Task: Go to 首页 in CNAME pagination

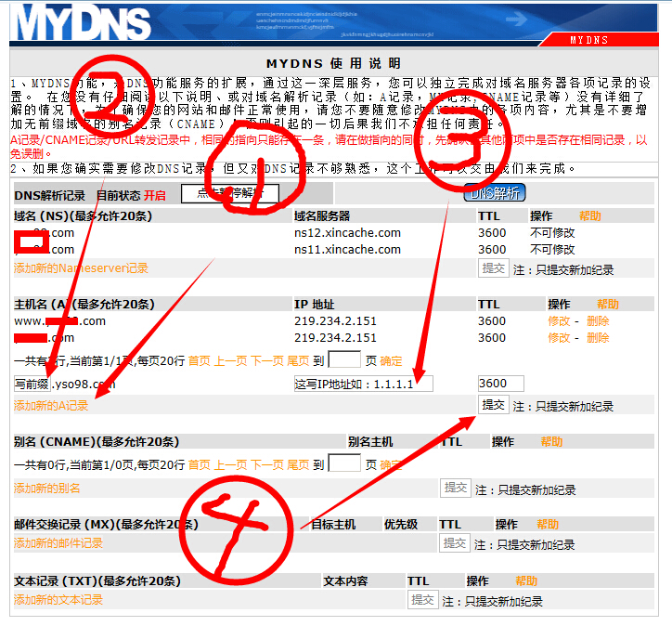Action: pyautogui.click(x=200, y=464)
